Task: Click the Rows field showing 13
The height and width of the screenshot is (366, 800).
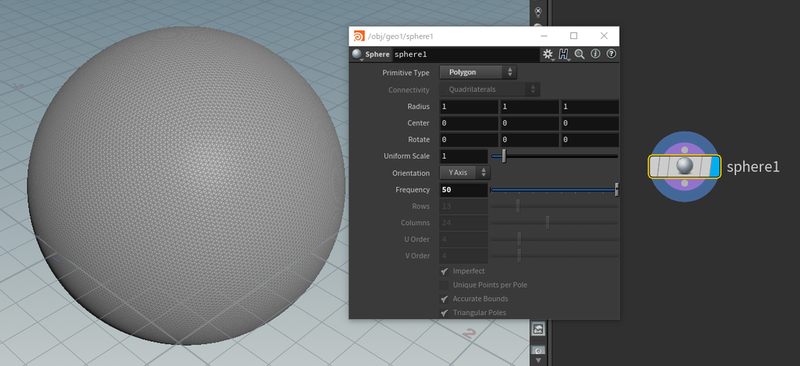Action: click(464, 206)
